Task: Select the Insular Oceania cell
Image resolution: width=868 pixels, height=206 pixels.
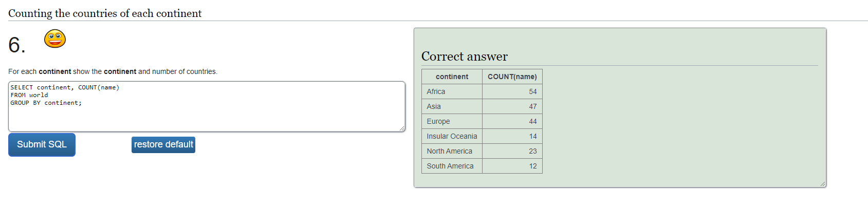Action: (452, 136)
